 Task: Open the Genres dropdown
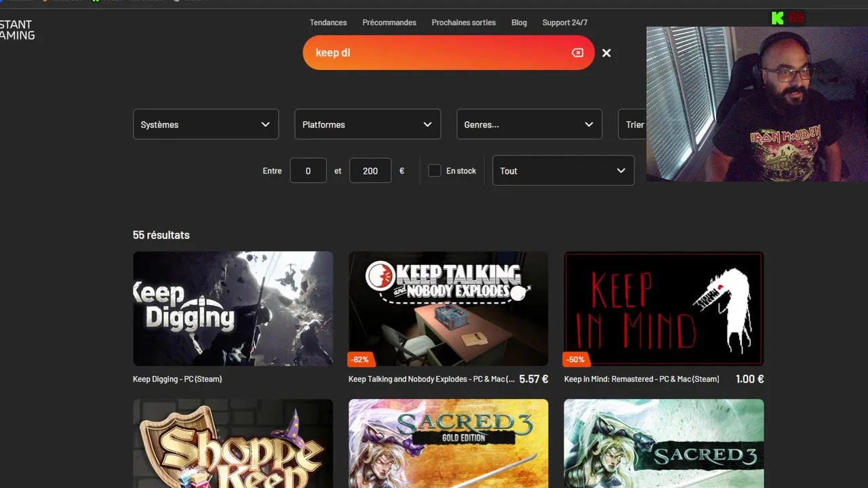pos(529,125)
